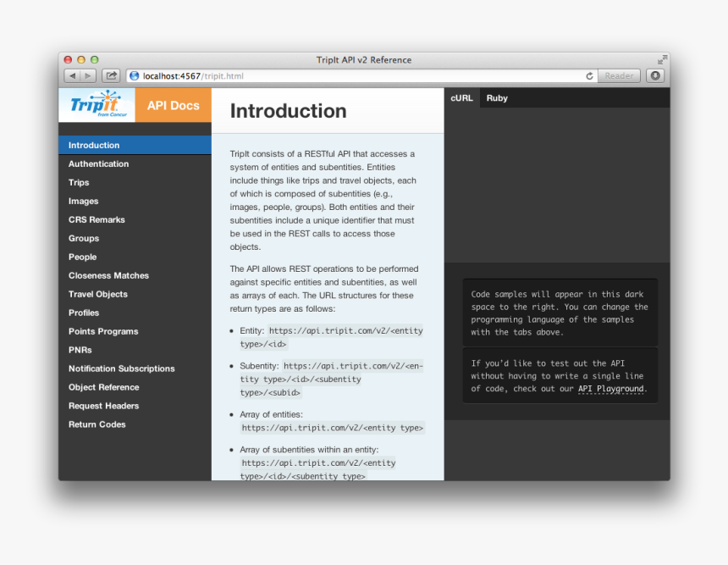Close the window with red button

point(68,59)
